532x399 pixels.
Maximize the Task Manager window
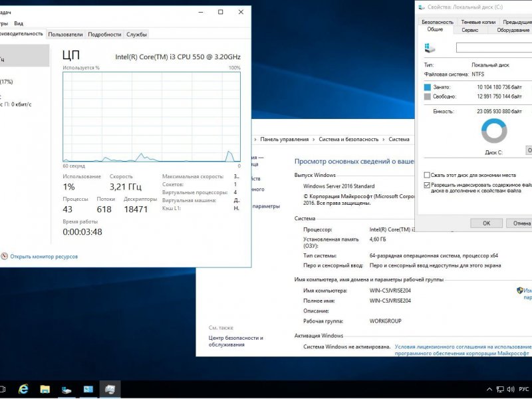click(x=221, y=12)
